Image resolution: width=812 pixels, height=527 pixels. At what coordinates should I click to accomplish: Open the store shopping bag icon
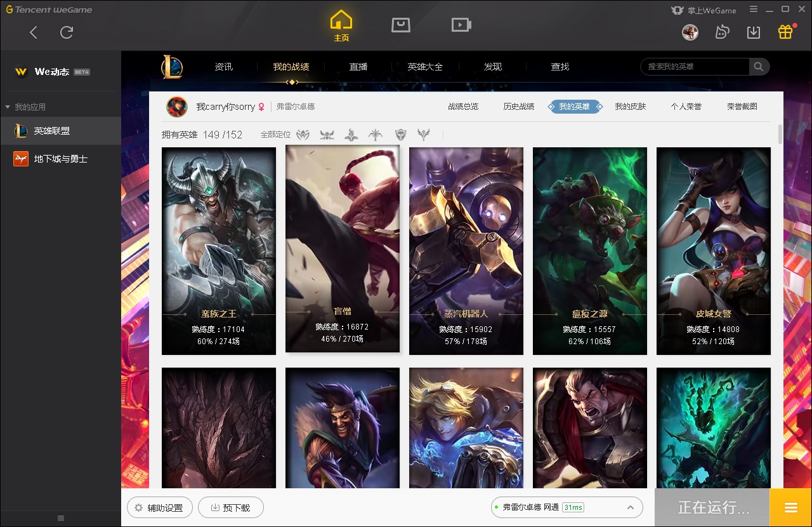click(x=400, y=25)
